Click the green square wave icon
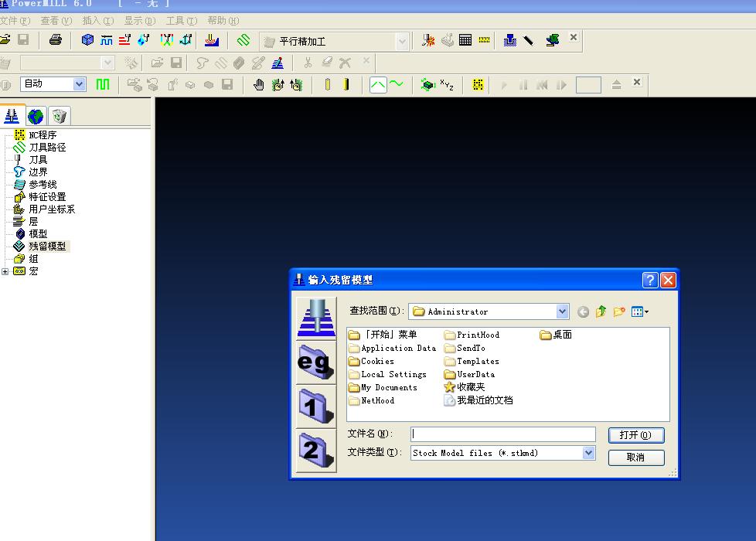 pos(103,84)
